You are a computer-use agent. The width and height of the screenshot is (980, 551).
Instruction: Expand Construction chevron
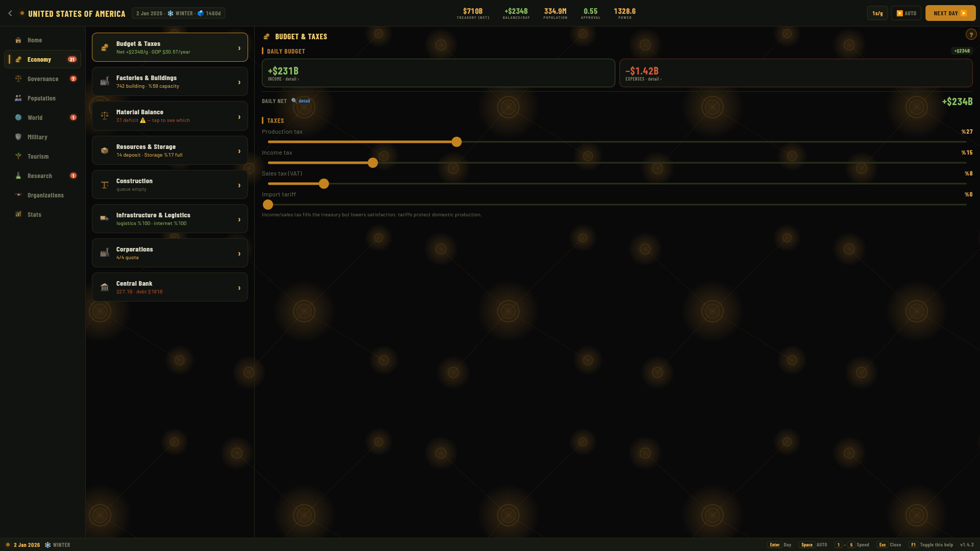pyautogui.click(x=239, y=185)
